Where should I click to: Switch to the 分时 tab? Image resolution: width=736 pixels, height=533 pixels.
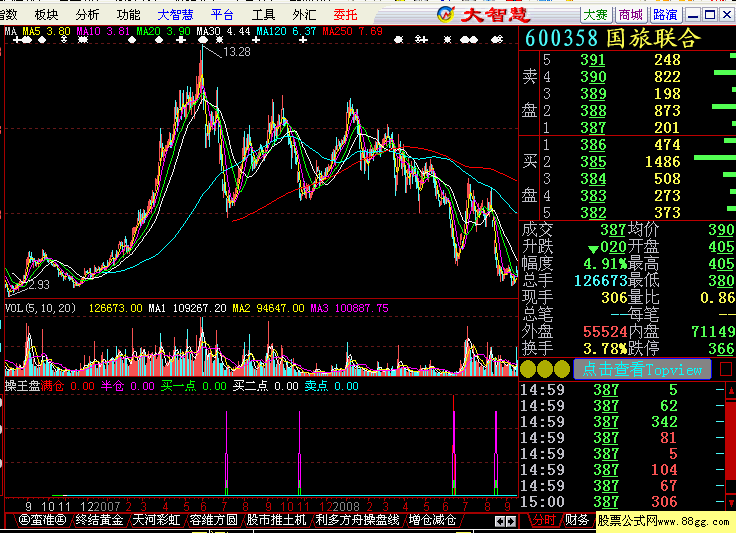click(544, 520)
